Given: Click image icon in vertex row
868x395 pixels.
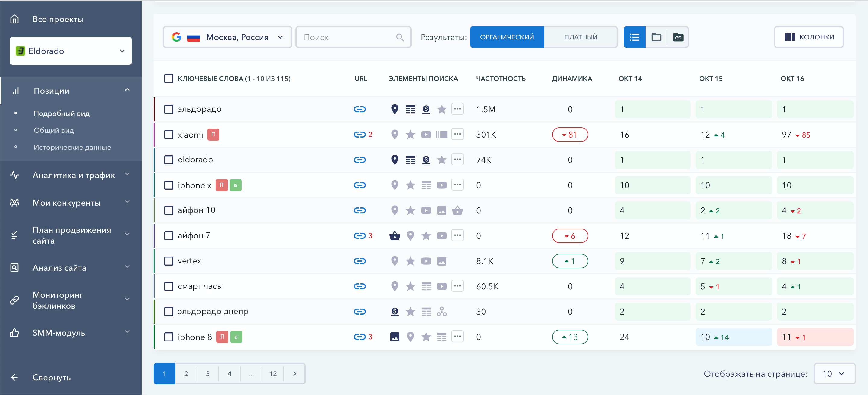Looking at the screenshot, I should point(442,261).
